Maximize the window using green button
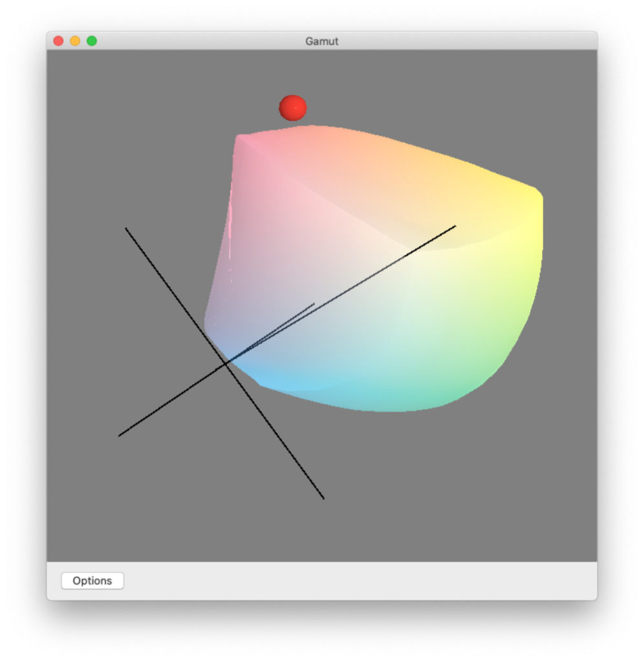This screenshot has width=644, height=662. pyautogui.click(x=92, y=41)
